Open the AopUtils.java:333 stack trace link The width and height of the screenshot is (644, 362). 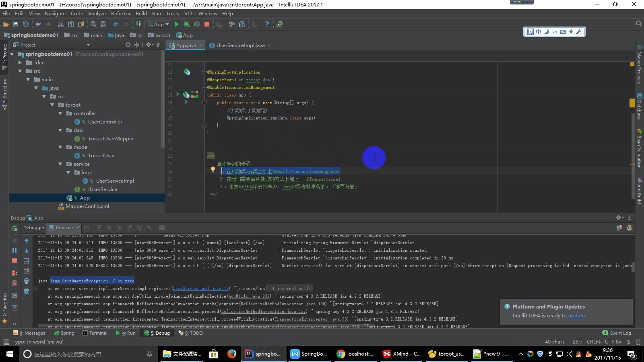coord(250,296)
